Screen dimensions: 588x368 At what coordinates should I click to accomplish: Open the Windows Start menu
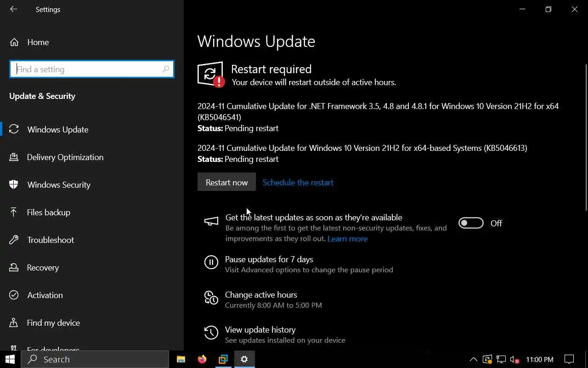10,359
